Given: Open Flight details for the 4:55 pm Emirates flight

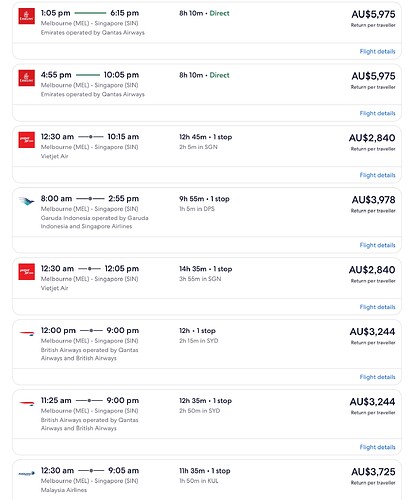Looking at the screenshot, I should coord(377,113).
